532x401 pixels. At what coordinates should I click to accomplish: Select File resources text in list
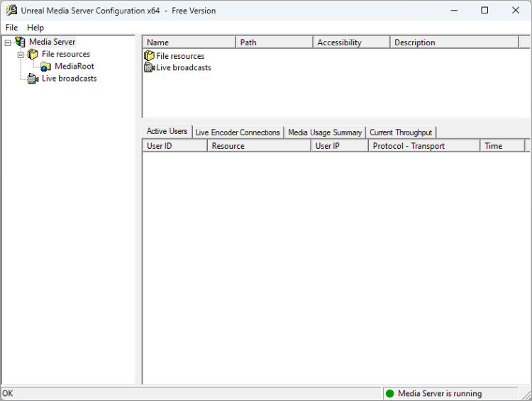point(180,56)
